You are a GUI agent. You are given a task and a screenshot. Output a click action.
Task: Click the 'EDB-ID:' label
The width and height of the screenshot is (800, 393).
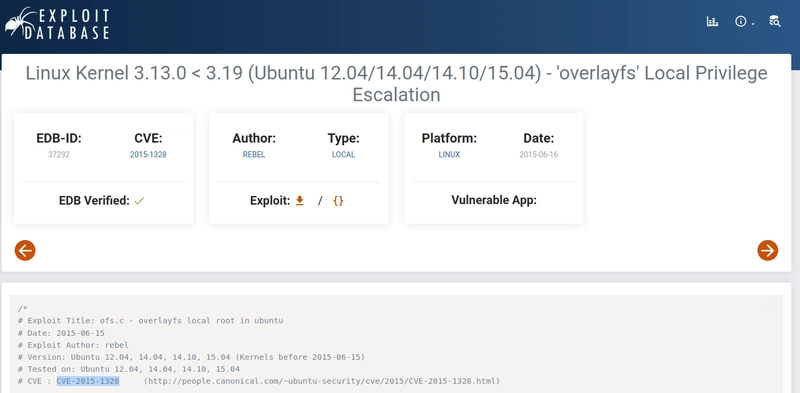tap(59, 138)
